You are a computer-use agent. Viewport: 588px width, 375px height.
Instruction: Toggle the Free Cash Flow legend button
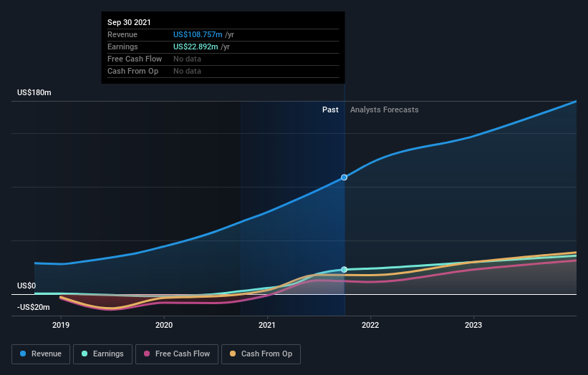click(x=177, y=354)
